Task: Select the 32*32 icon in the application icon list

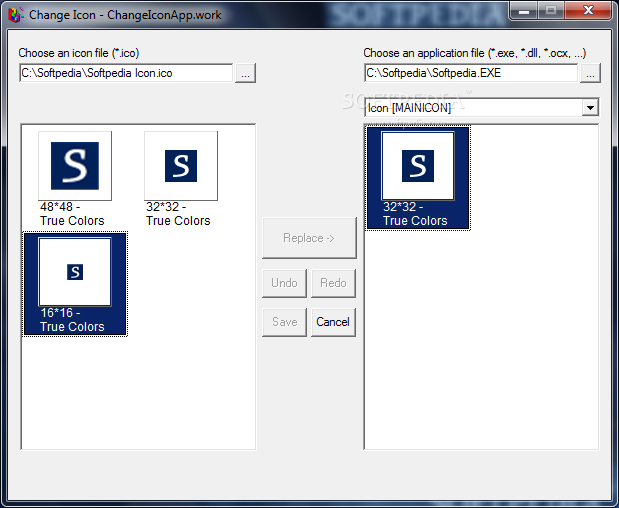Action: click(x=418, y=166)
